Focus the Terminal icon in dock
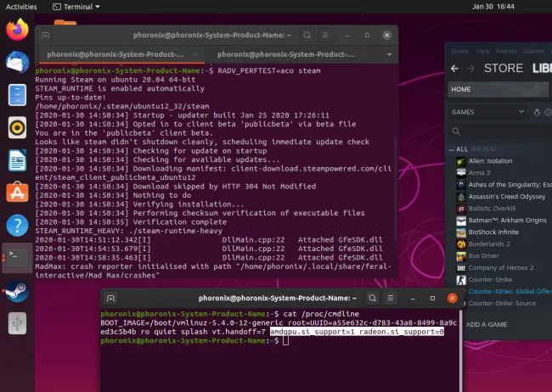552x392 pixels. (x=17, y=258)
